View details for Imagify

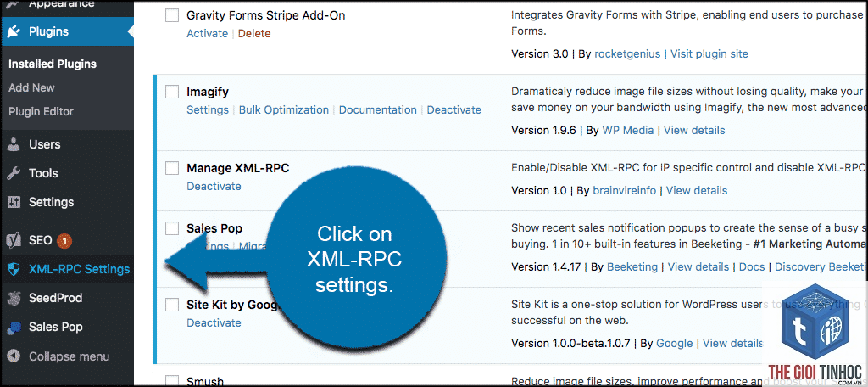click(x=694, y=131)
